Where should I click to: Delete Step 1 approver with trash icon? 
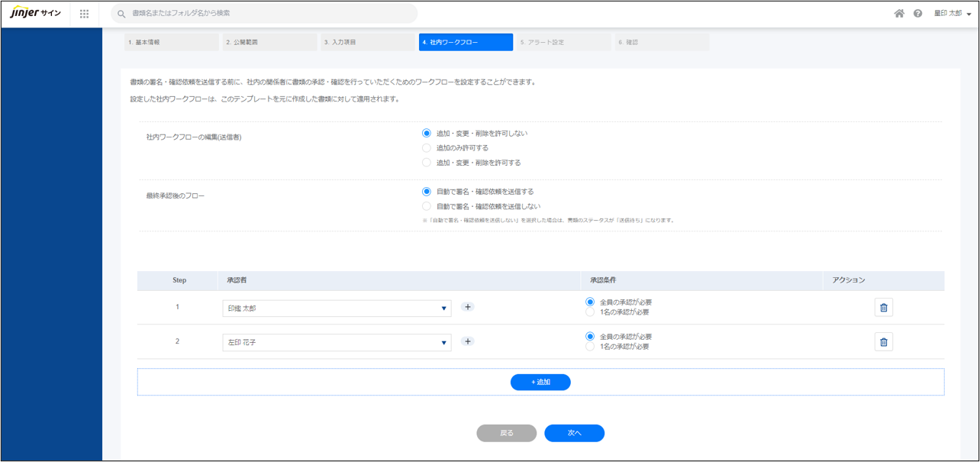click(883, 308)
